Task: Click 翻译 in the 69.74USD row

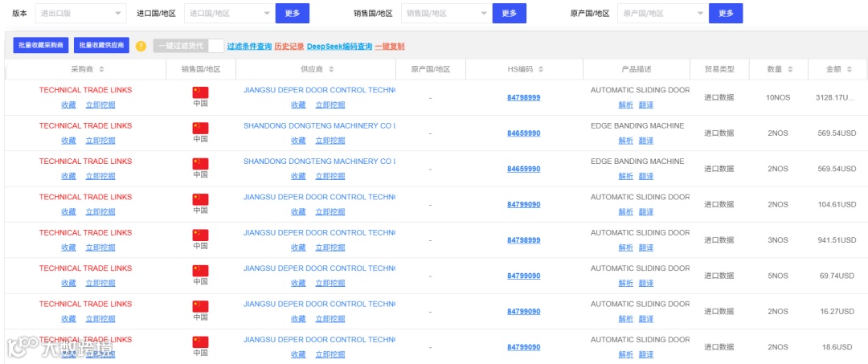Action: (646, 283)
